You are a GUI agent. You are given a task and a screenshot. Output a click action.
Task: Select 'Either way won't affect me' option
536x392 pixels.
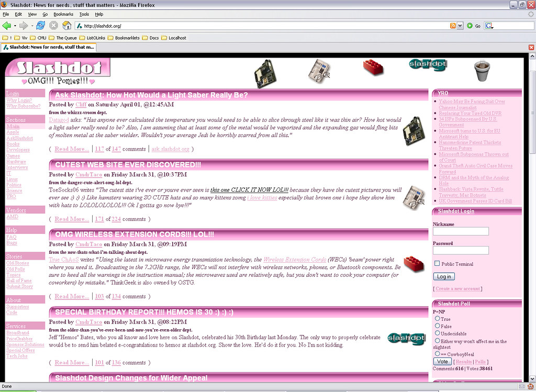click(x=437, y=340)
